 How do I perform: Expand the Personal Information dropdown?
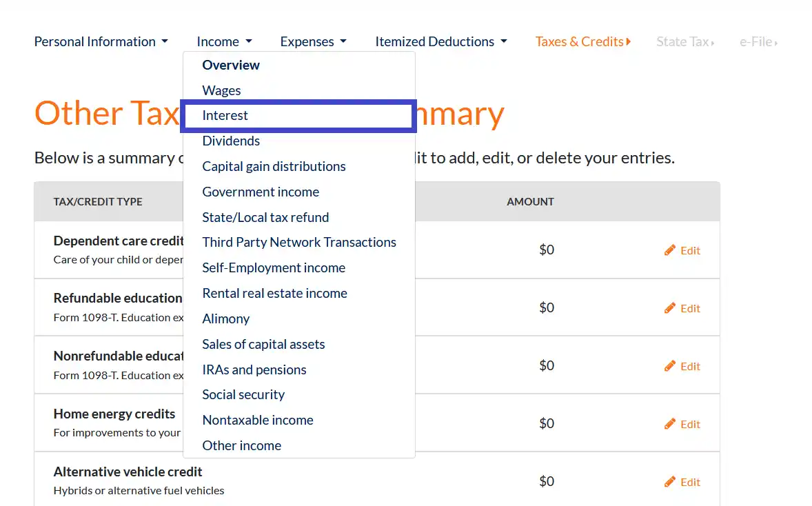click(x=101, y=41)
